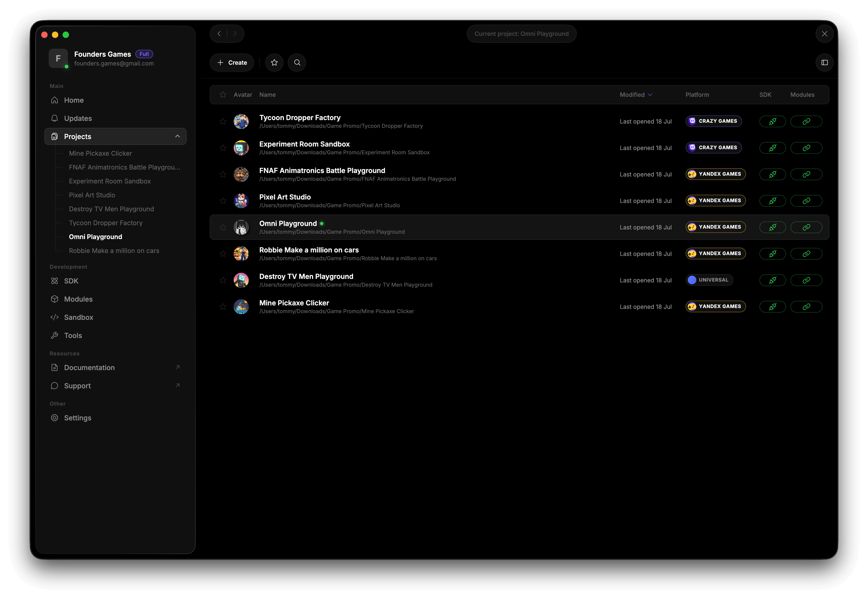Select Pixel Art Studio in projects tree
868x599 pixels.
92,195
